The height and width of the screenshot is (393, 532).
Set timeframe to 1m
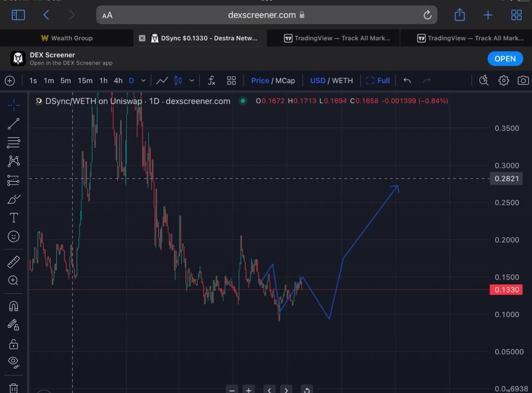[x=49, y=81]
